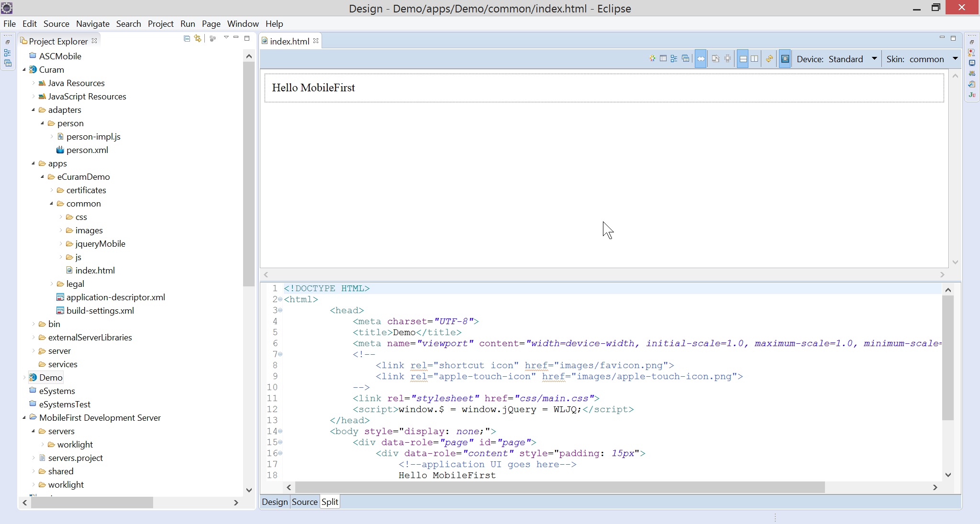
Task: Switch to the Source tab
Action: pyautogui.click(x=304, y=502)
